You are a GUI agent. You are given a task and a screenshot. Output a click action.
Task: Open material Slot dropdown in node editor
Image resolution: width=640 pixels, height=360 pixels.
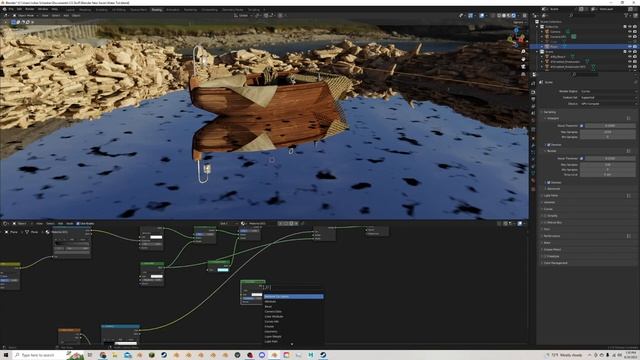(x=228, y=224)
